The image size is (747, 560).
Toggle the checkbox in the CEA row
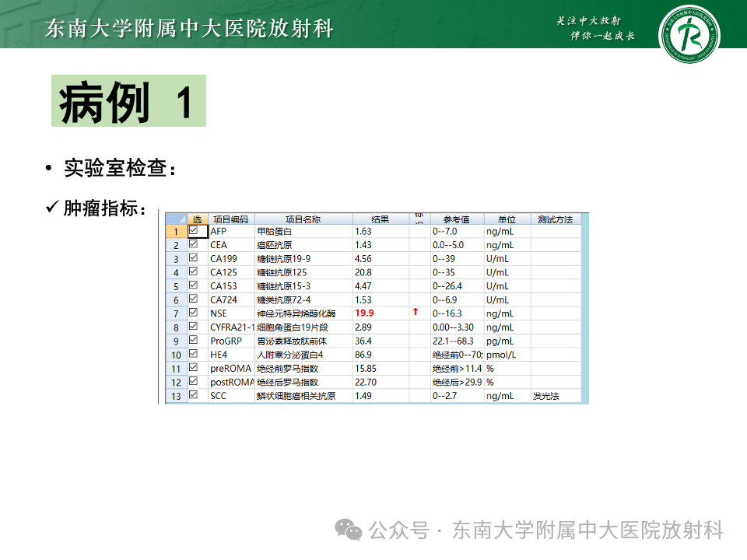click(x=194, y=243)
